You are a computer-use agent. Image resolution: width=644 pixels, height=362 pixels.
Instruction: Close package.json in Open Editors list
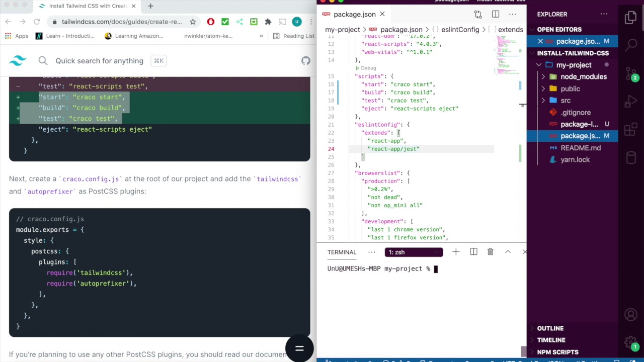coord(540,41)
